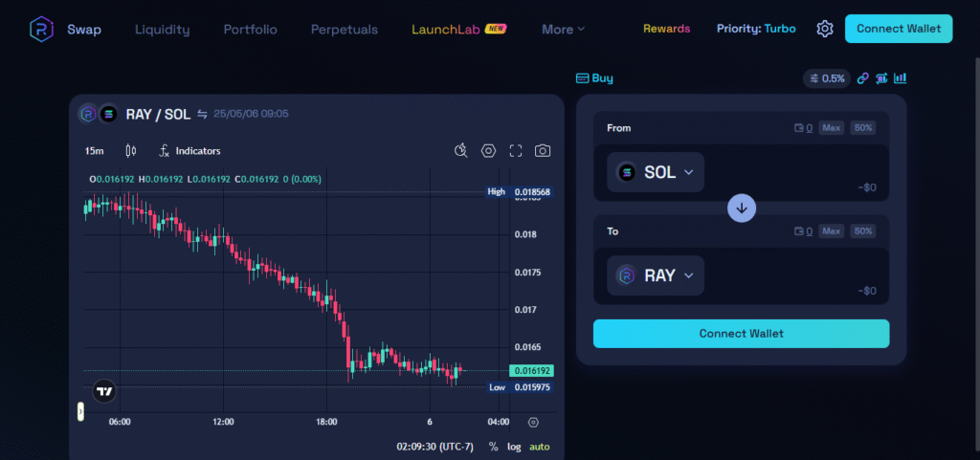Click the From amount input field
The width and height of the screenshot is (980, 460).
tap(793, 170)
